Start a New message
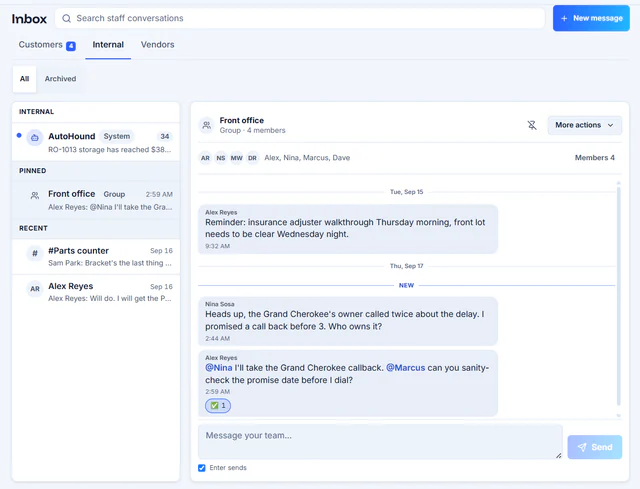Image resolution: width=640 pixels, height=489 pixels. coord(591,18)
